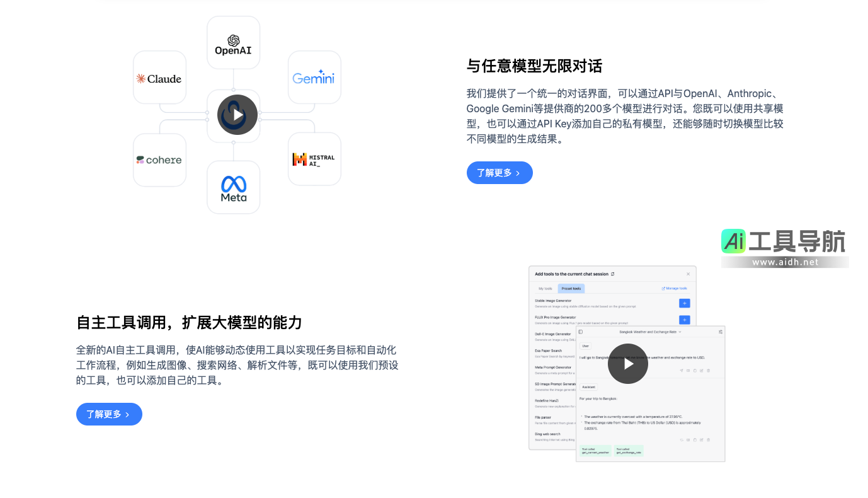Add the FLUX Pro Image Generator tool

pyautogui.click(x=684, y=320)
